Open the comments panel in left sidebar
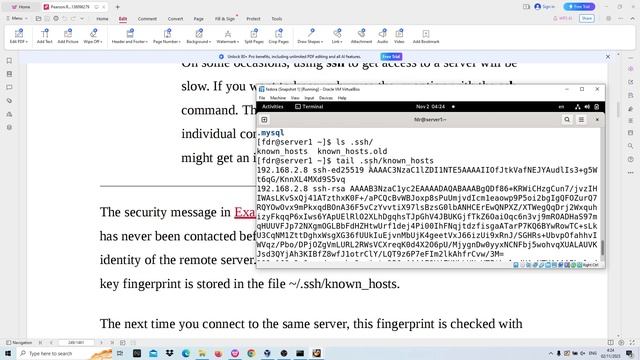This screenshot has width=640, height=360. [9, 87]
